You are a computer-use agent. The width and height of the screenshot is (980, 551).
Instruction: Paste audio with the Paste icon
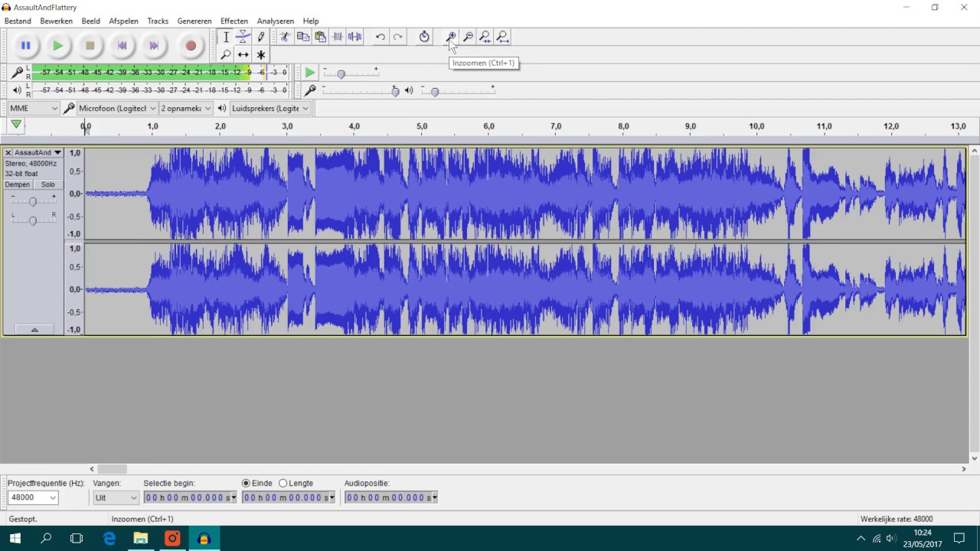tap(320, 37)
